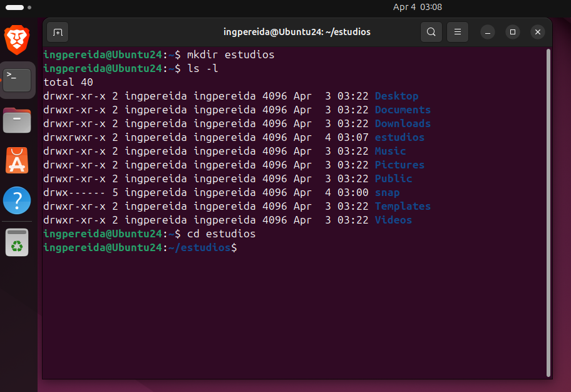
Task: Launch App Center from the dock
Action: click(x=17, y=160)
